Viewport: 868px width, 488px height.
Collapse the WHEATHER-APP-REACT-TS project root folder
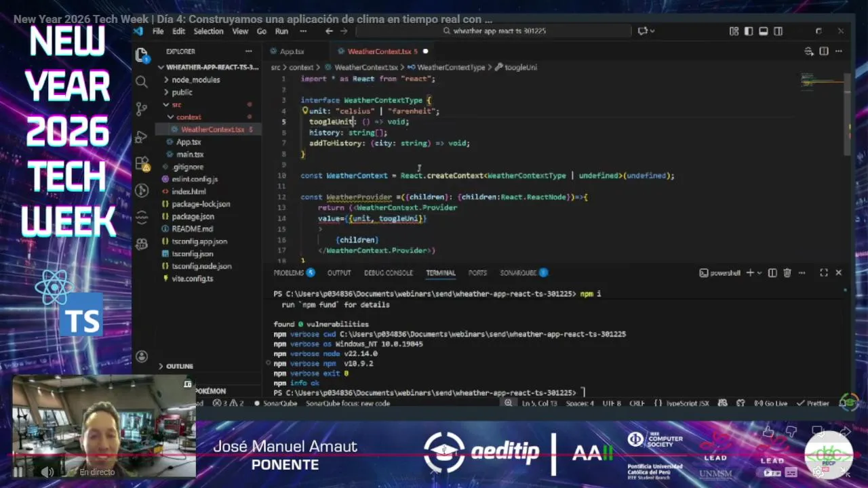[210, 67]
